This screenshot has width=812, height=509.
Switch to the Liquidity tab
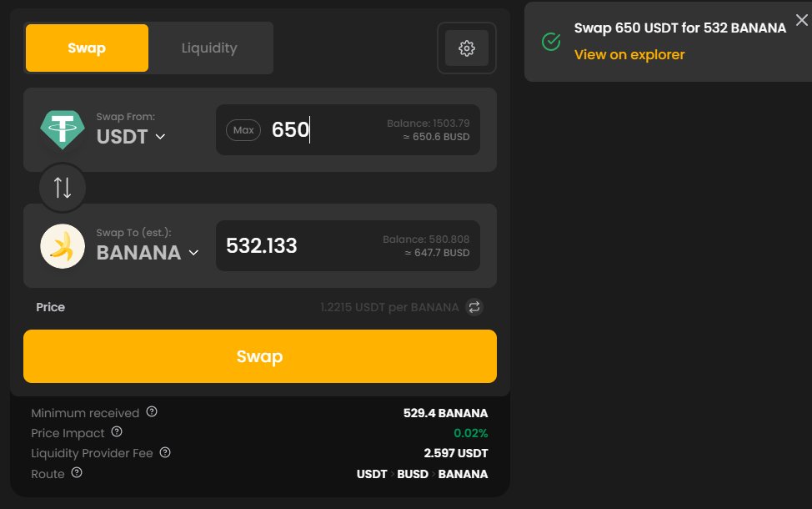pos(209,48)
